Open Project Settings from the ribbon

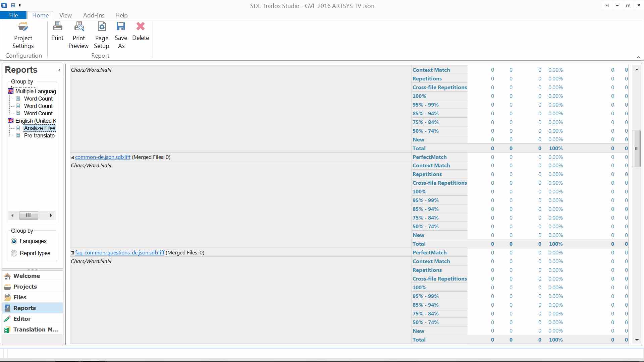click(x=23, y=35)
